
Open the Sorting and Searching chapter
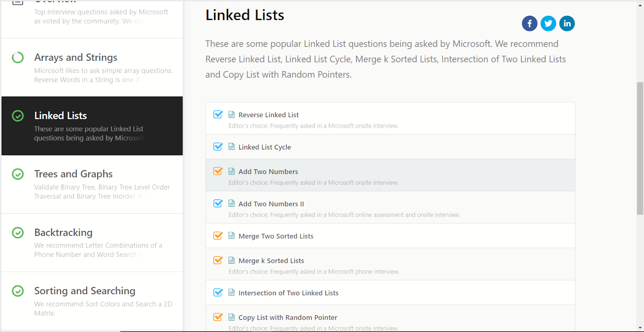coord(85,291)
